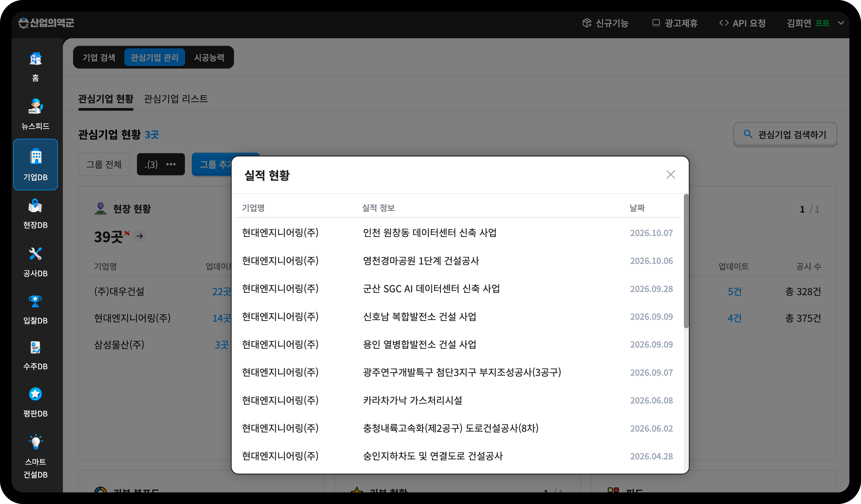Click the 4건 update count

pyautogui.click(x=734, y=318)
